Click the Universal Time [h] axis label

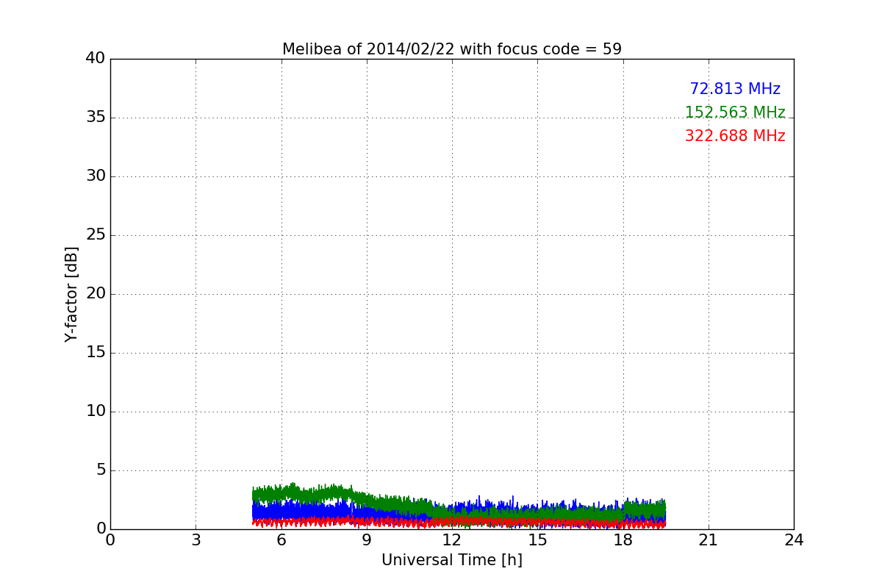[x=452, y=560]
